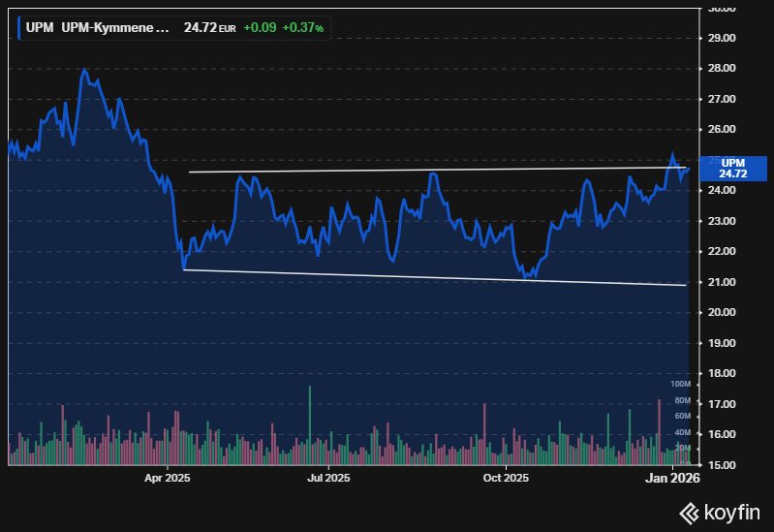
Task: Click the 20.00 price axis label
Action: click(722, 313)
